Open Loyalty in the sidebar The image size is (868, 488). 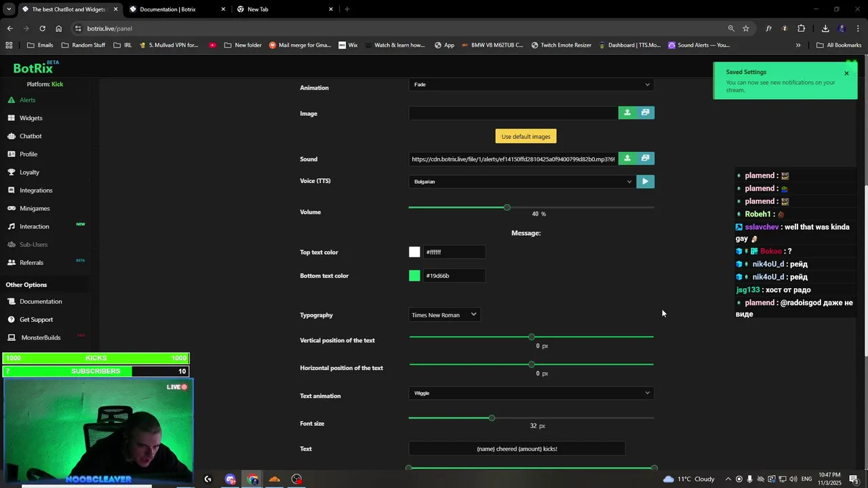pos(29,172)
